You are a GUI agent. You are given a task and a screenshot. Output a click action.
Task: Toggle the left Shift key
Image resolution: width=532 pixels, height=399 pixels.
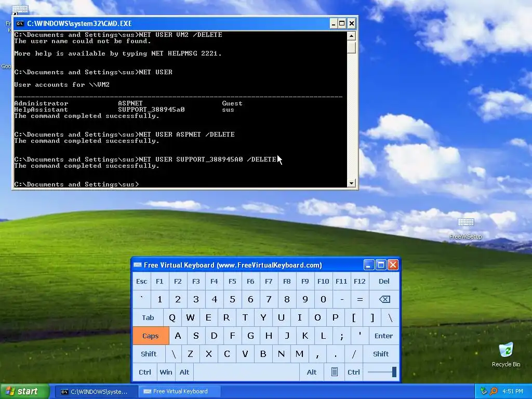click(149, 354)
